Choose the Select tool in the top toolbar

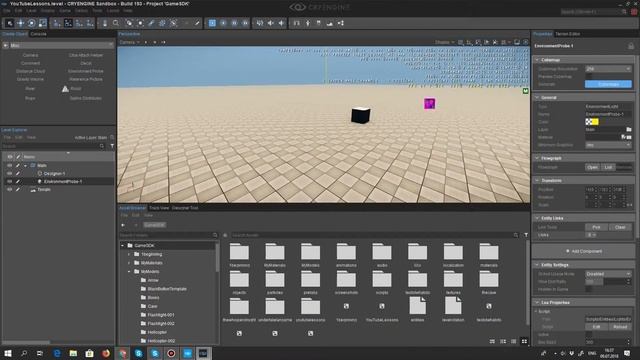coord(9,23)
